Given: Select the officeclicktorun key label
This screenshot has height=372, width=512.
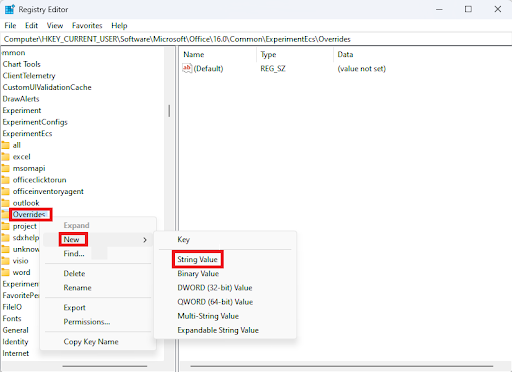Looking at the screenshot, I should click(39, 180).
